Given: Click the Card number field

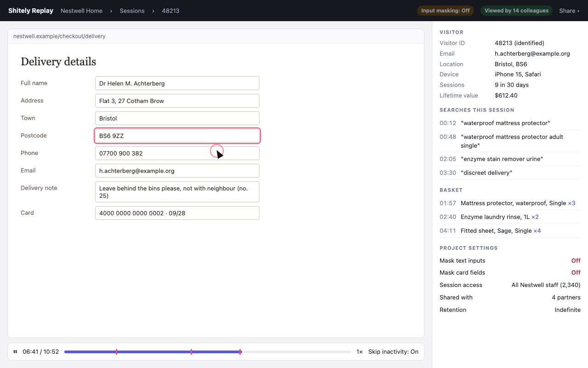Looking at the screenshot, I should [177, 213].
